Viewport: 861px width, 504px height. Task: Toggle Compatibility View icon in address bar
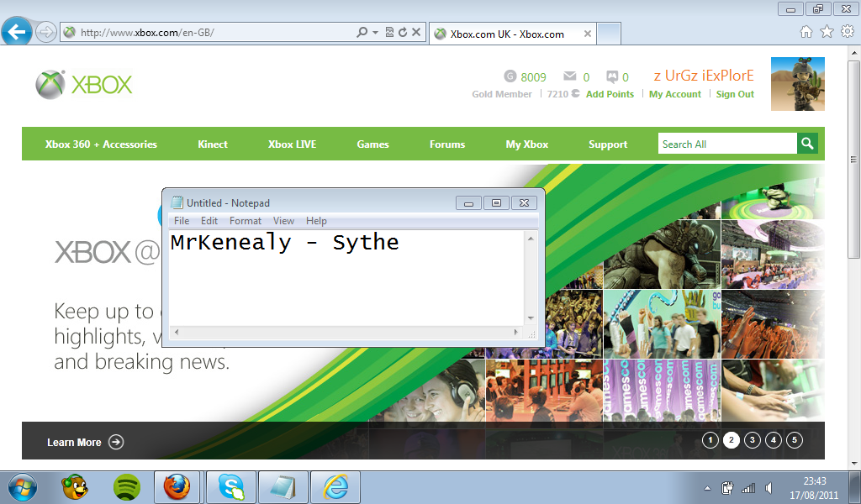[389, 33]
